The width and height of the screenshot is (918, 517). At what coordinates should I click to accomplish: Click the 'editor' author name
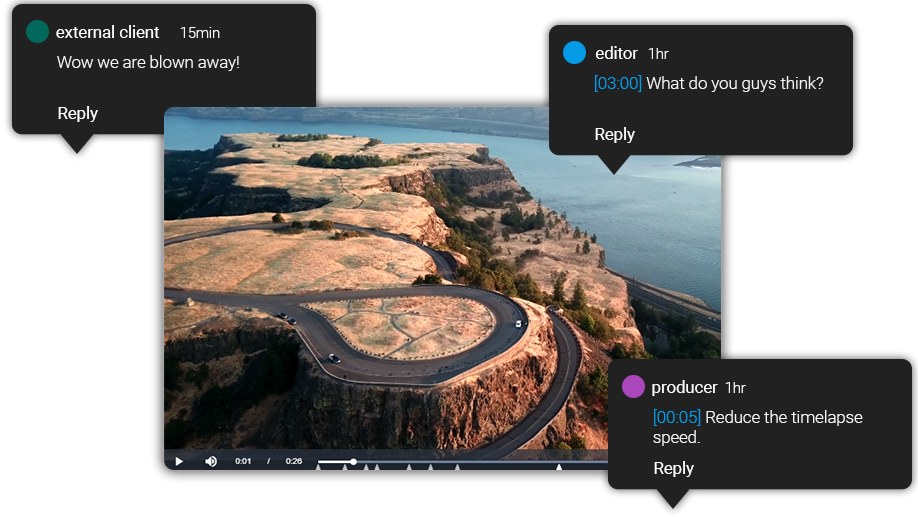616,53
